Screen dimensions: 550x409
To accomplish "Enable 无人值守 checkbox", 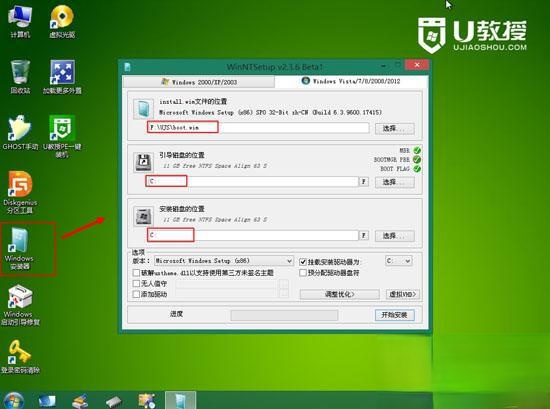I will click(x=136, y=283).
